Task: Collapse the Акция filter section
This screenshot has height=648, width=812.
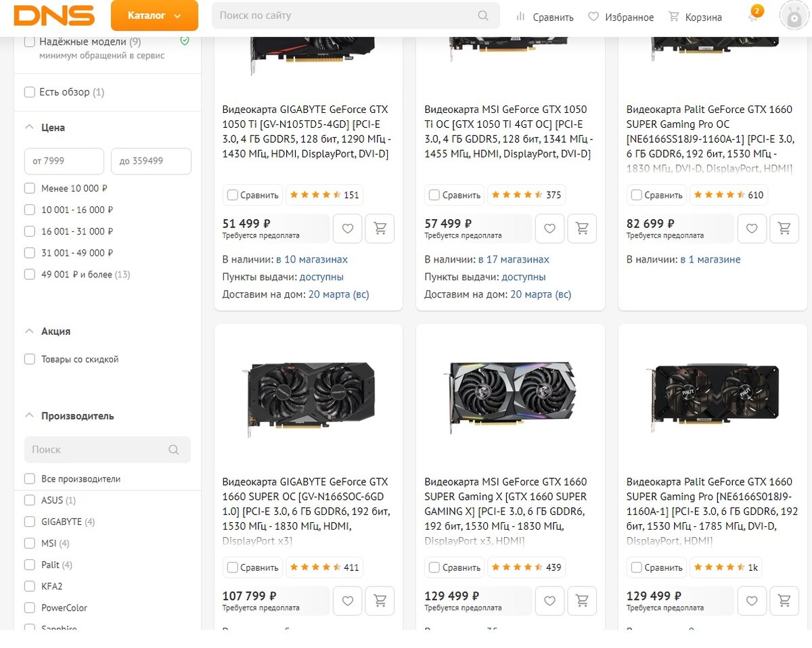Action: coord(29,331)
